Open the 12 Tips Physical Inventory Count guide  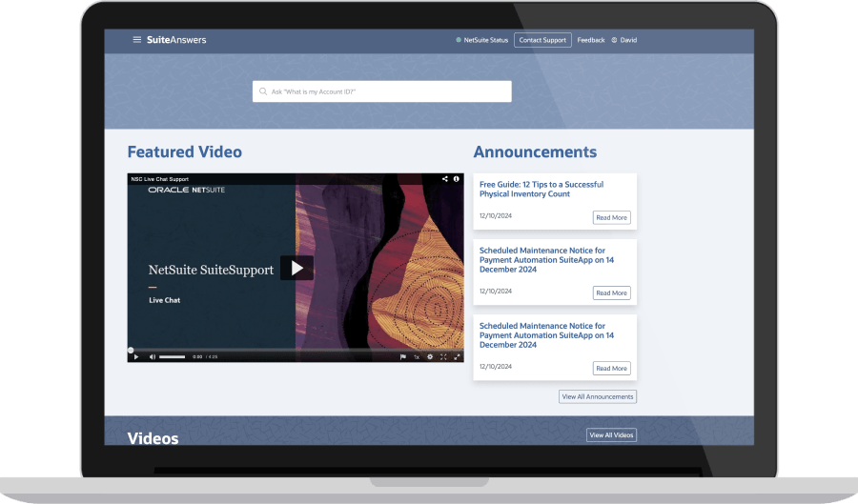541,189
